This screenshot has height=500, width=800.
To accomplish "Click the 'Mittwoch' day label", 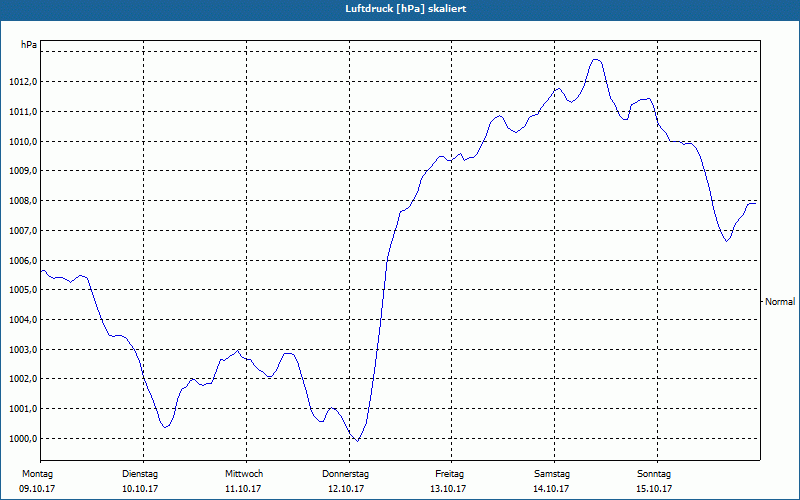I will pyautogui.click(x=244, y=474).
